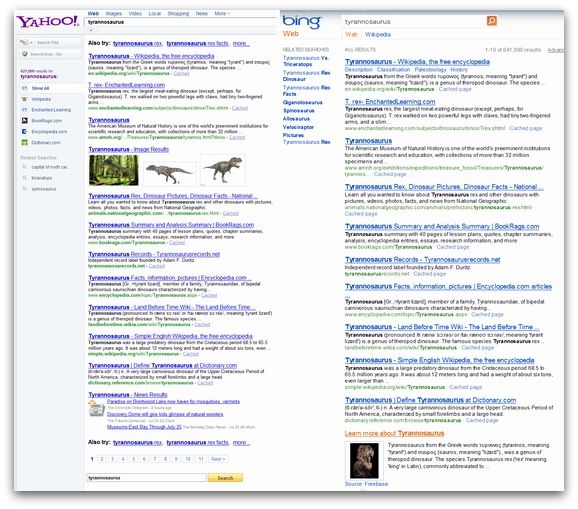Click the yellow Yahoo Search button at bottom
The width and height of the screenshot is (578, 509).
coord(225,478)
